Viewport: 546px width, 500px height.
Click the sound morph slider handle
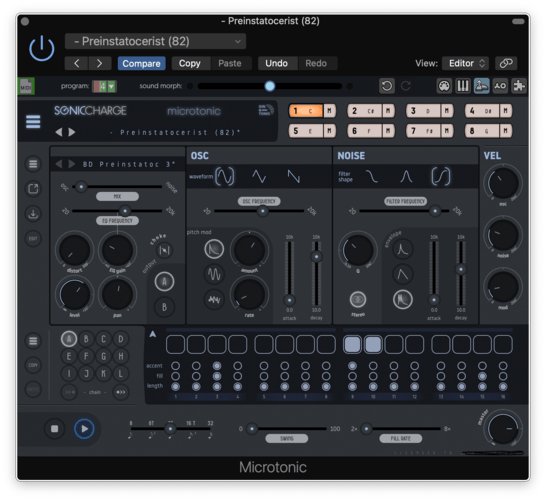click(270, 86)
